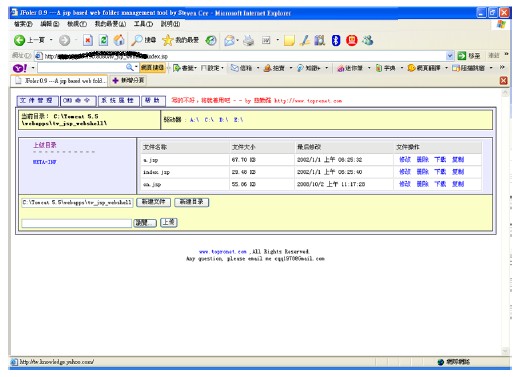
Task: Click the 網頁搜尋 web search button
Action: point(152,68)
